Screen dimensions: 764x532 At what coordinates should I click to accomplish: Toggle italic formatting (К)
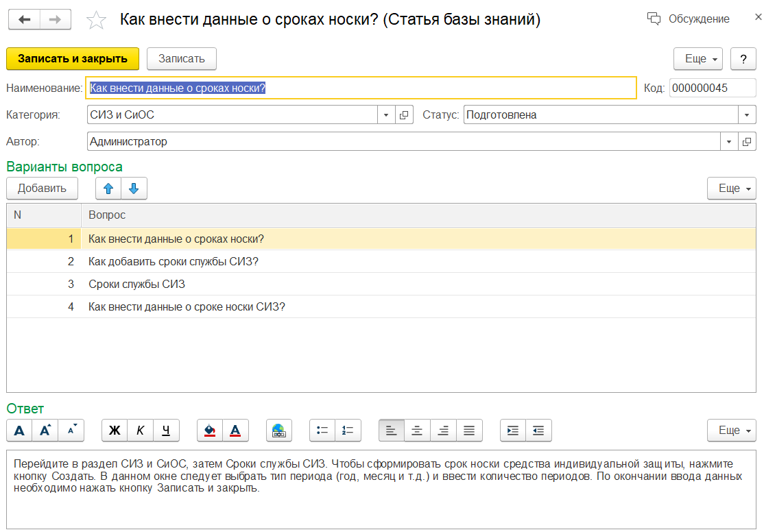tap(141, 431)
